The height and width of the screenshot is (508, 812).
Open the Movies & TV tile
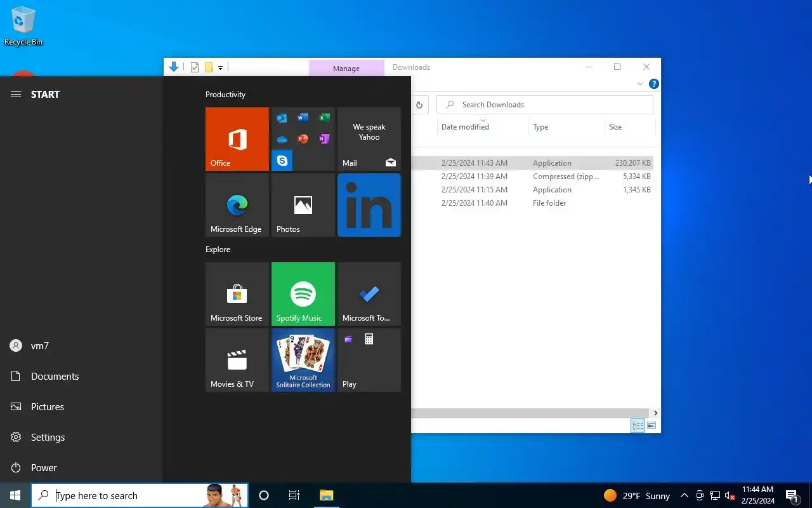coord(237,360)
